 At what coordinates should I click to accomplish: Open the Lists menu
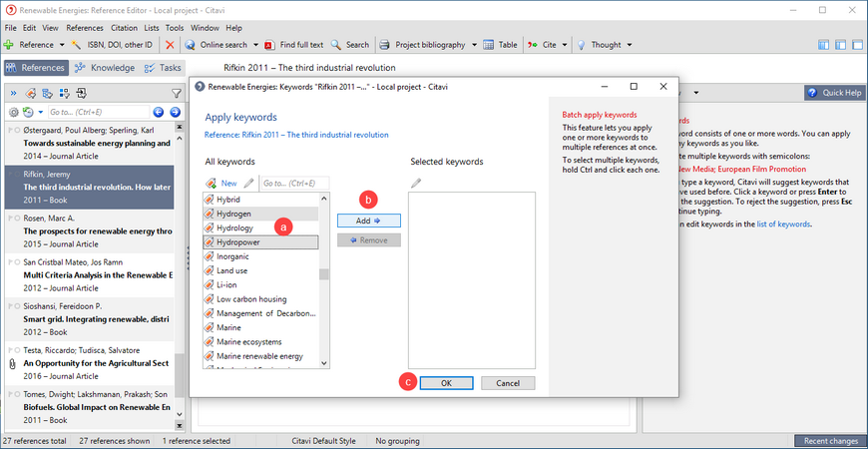click(152, 28)
